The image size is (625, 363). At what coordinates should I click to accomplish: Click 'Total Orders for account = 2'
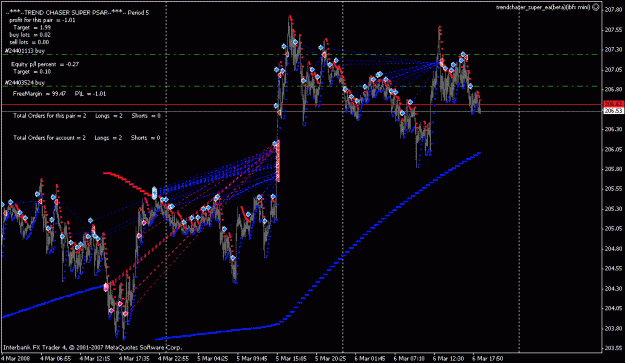tap(49, 137)
